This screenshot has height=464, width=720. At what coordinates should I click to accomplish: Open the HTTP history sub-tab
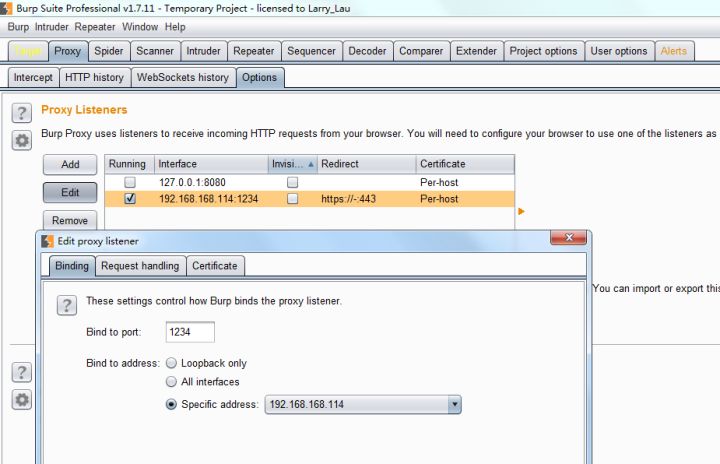pyautogui.click(x=95, y=77)
